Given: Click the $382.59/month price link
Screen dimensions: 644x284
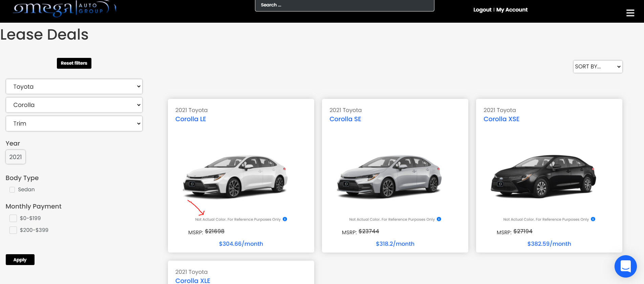Looking at the screenshot, I should pyautogui.click(x=549, y=244).
